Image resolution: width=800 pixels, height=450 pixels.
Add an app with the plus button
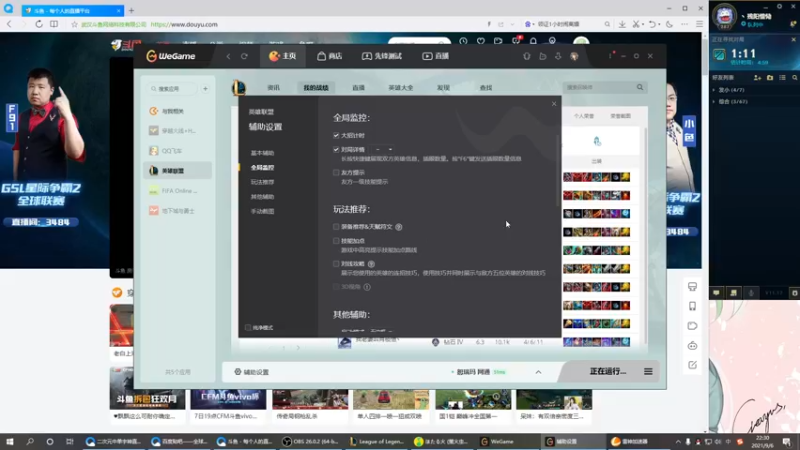(205, 89)
